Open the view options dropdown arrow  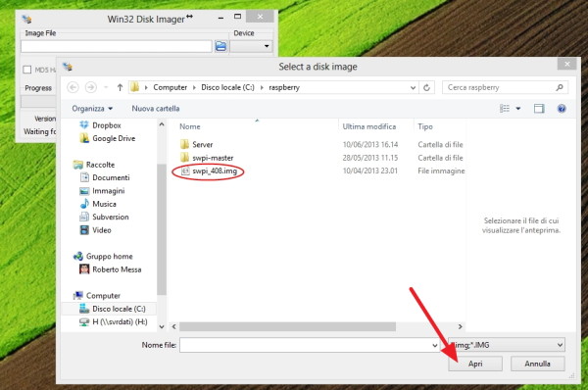[518, 109]
